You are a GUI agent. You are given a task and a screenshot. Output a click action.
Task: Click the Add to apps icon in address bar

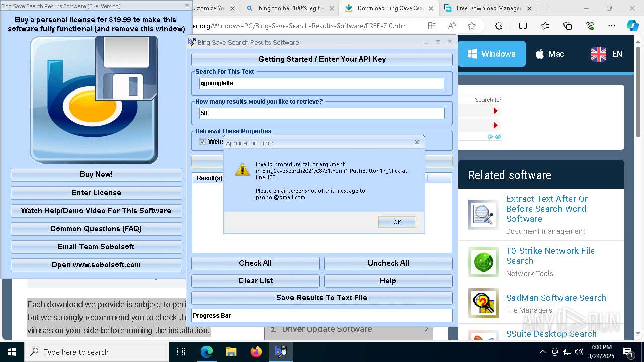[432, 26]
